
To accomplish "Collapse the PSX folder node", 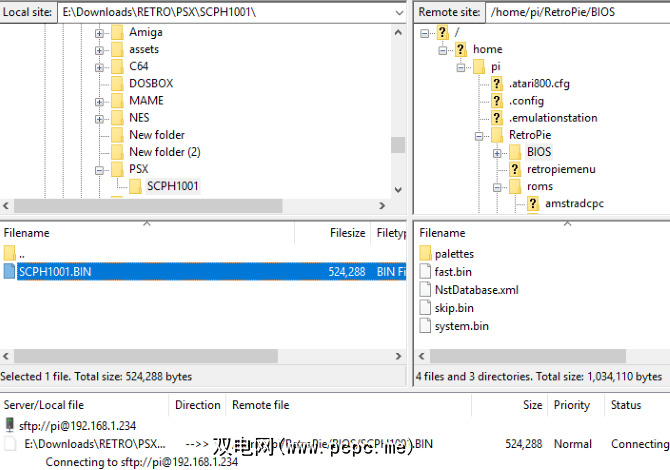I will point(99,170).
